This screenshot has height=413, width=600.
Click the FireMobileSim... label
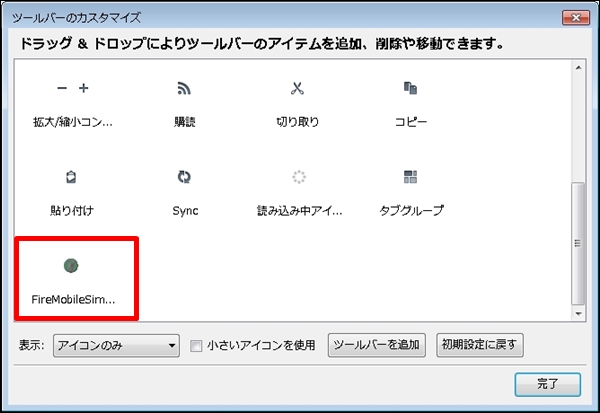pyautogui.click(x=73, y=299)
